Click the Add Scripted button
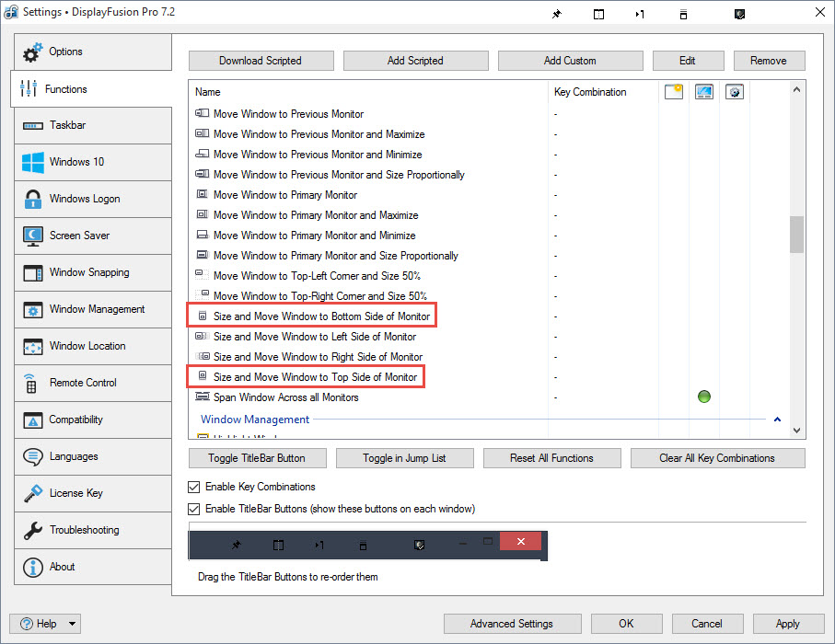835x644 pixels. pos(415,61)
